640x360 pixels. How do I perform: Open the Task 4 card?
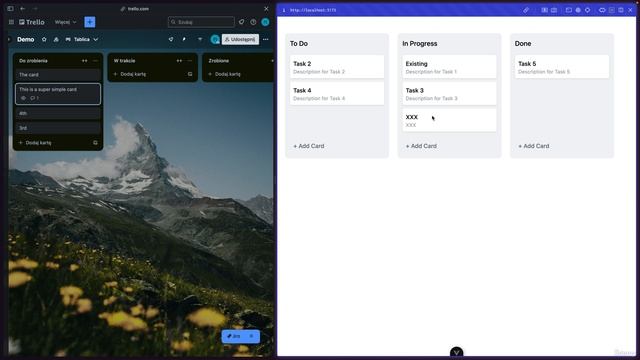337,93
